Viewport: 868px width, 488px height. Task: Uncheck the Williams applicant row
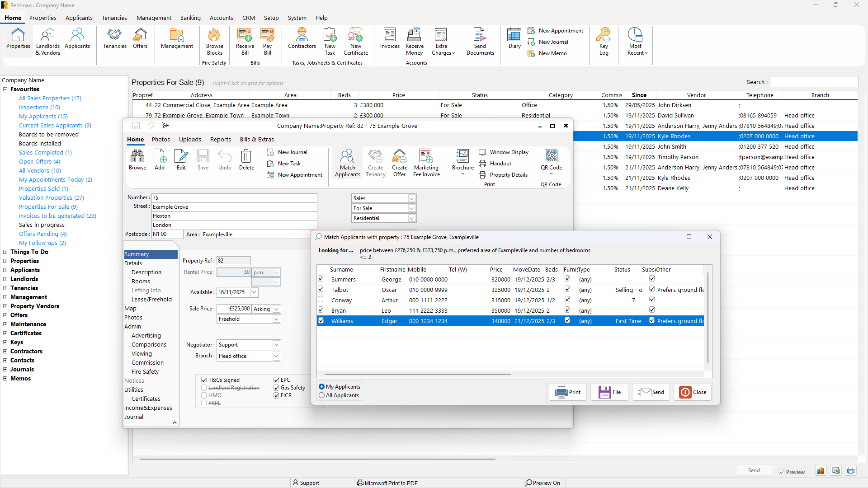point(321,321)
